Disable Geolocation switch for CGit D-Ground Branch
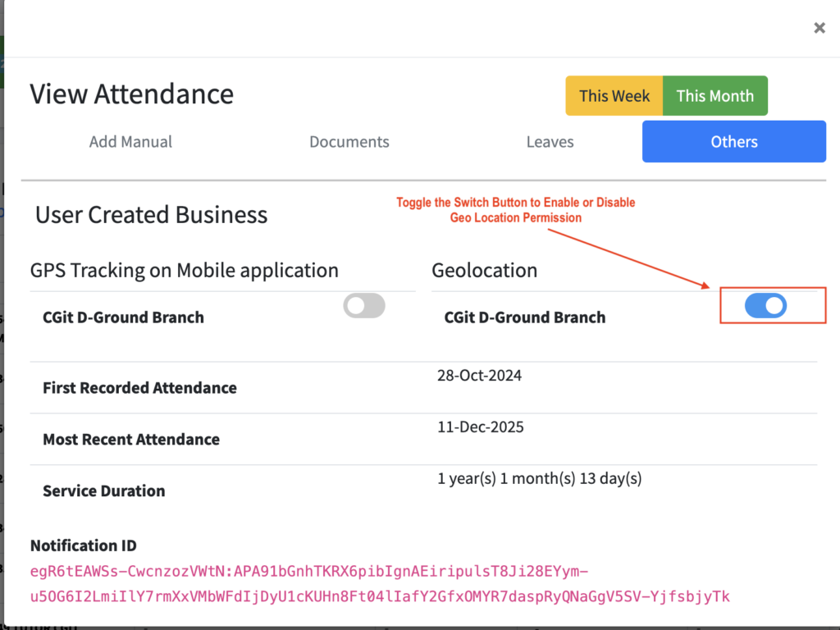840x630 pixels. [765, 306]
